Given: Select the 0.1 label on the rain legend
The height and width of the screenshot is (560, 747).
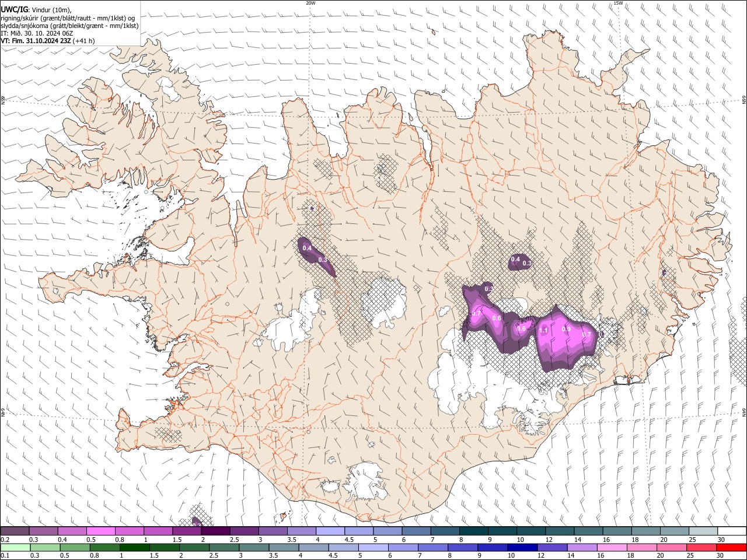Looking at the screenshot, I should point(5,555).
